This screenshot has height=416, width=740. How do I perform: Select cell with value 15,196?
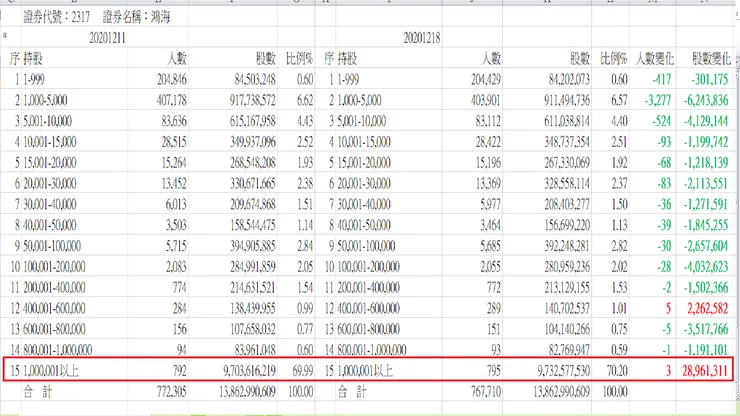(488, 162)
